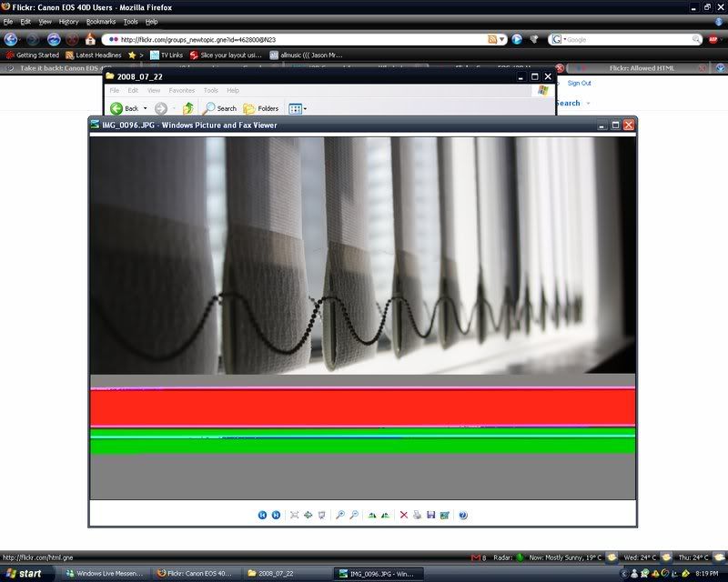Start slide show in Picture Viewer
The image size is (728, 582).
pos(321,515)
